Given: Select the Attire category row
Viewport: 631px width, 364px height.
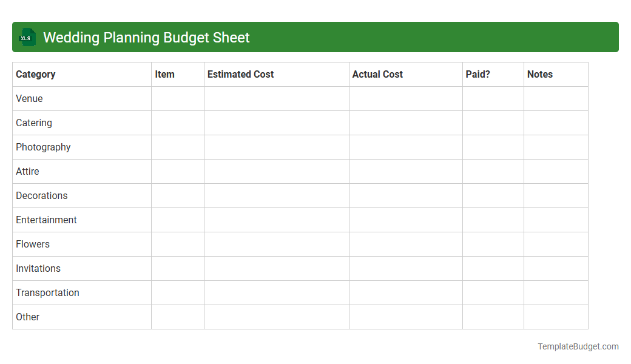Looking at the screenshot, I should 27,171.
